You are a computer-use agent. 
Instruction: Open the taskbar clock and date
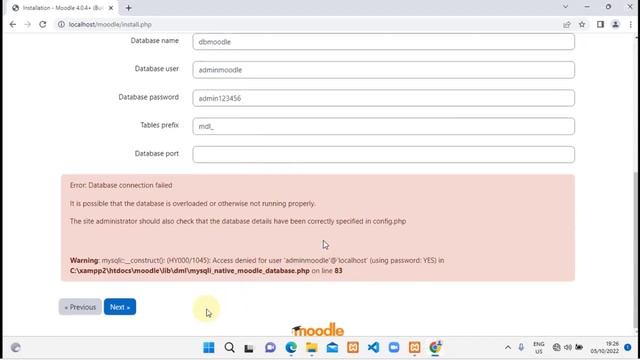[x=604, y=348]
